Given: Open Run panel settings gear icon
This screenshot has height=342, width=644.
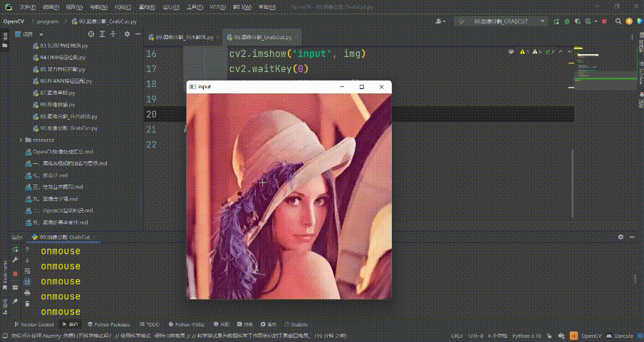Looking at the screenshot, I should 620,237.
